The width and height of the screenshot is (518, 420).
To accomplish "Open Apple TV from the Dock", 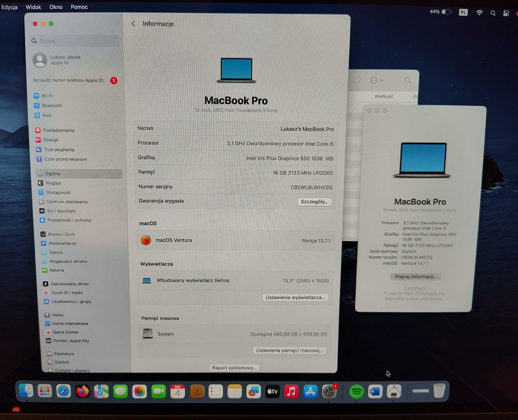I will point(273,391).
